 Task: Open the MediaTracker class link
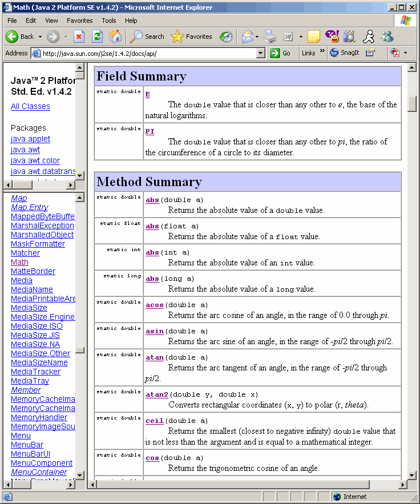coord(36,372)
